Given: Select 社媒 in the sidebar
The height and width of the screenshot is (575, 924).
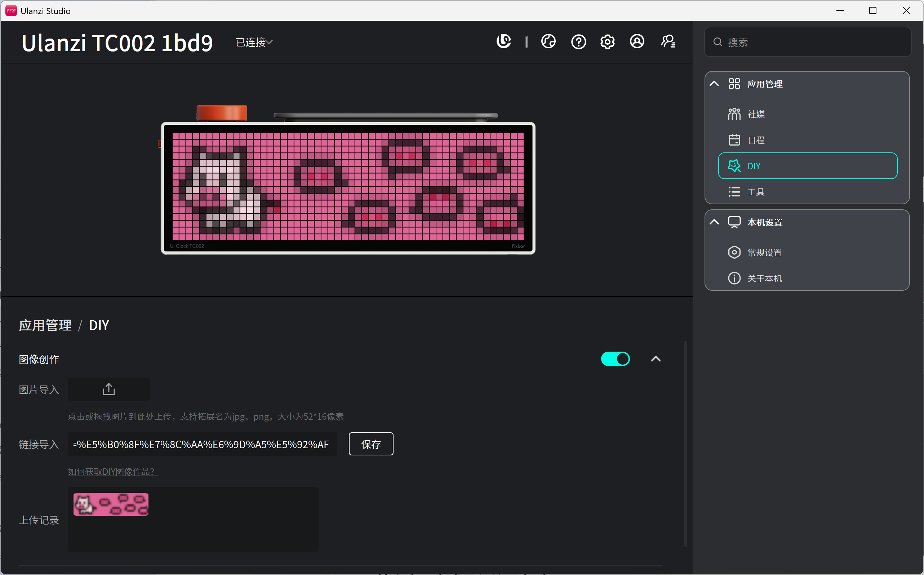Looking at the screenshot, I should (x=808, y=114).
